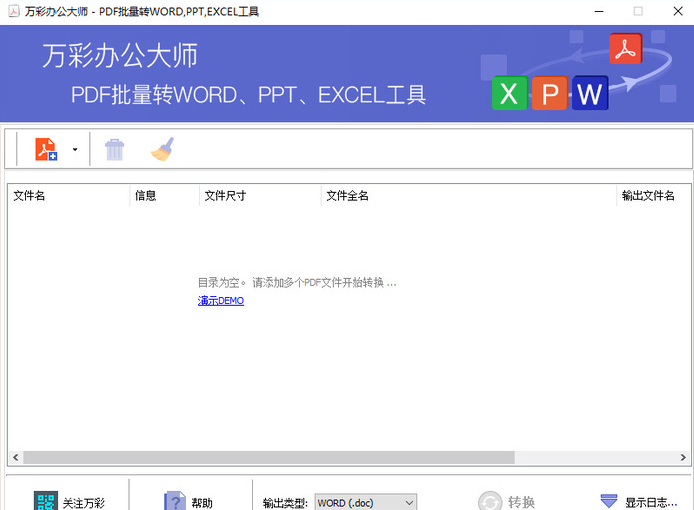
Task: Click the orange PowerPoint P icon in banner
Action: tap(549, 94)
